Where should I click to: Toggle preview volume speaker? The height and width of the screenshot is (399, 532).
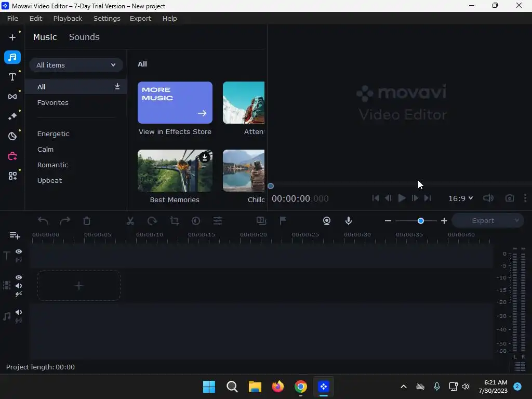488,198
